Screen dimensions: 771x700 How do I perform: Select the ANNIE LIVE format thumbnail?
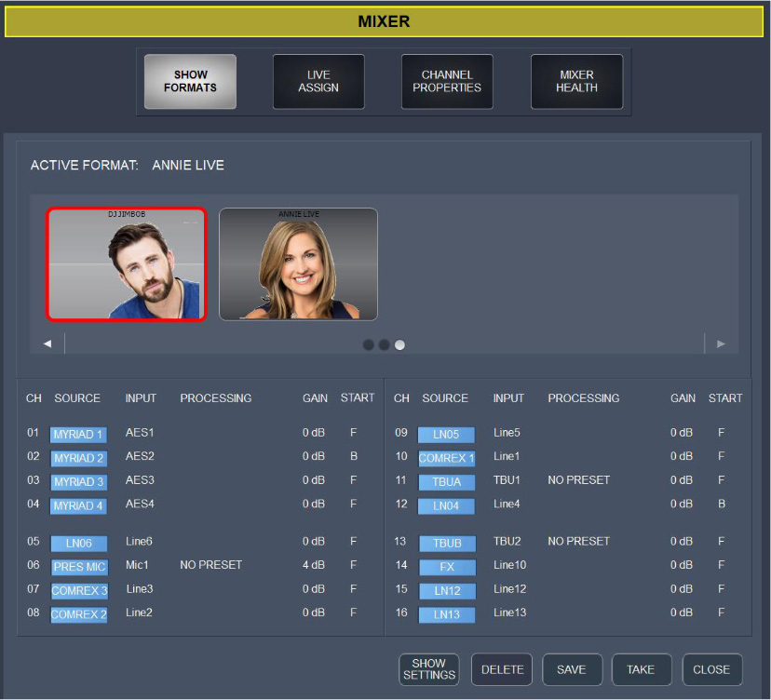(x=298, y=264)
